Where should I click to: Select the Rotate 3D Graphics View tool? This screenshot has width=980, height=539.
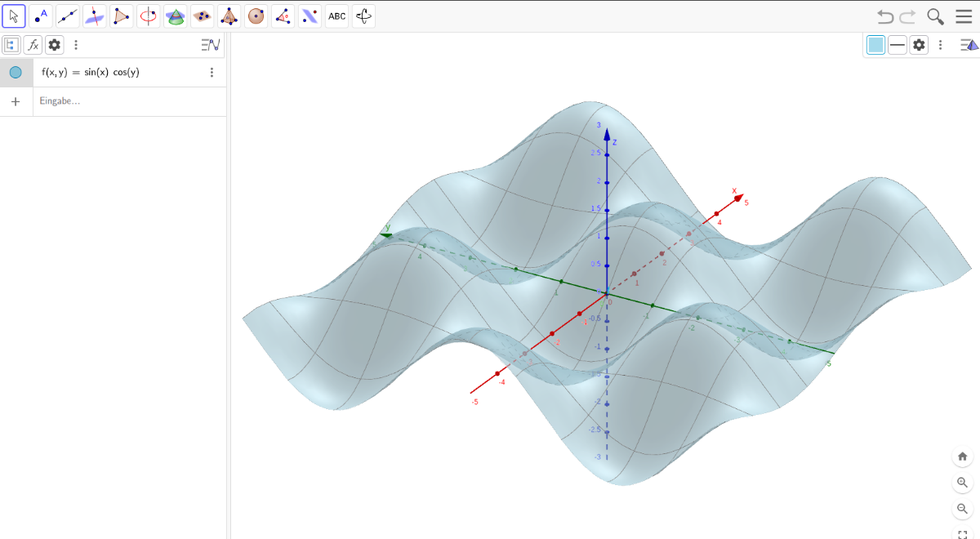(363, 16)
